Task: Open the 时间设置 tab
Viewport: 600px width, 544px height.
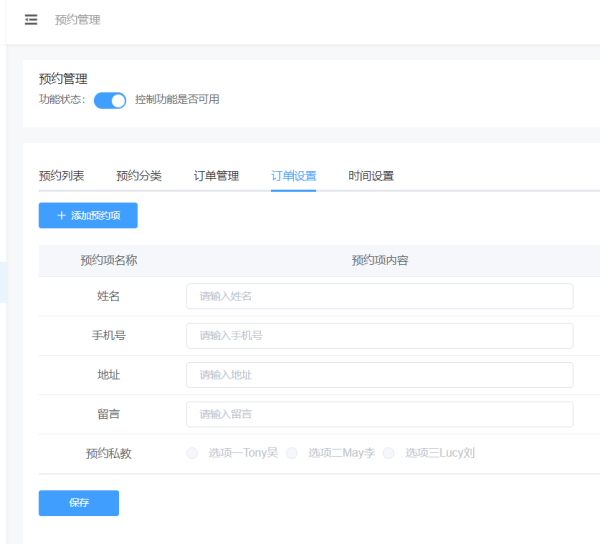Action: pos(371,176)
